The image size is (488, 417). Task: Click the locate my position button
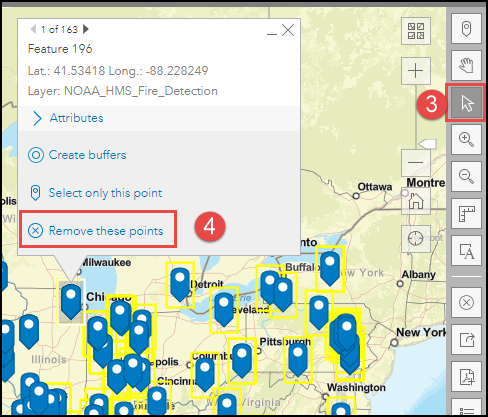[416, 239]
